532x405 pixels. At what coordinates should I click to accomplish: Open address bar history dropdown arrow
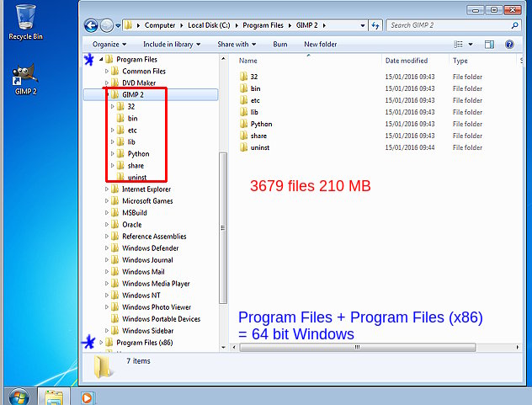(x=363, y=25)
